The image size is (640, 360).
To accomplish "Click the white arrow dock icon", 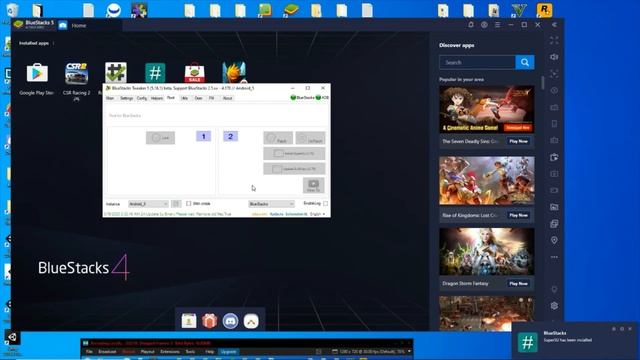I will coord(251,321).
